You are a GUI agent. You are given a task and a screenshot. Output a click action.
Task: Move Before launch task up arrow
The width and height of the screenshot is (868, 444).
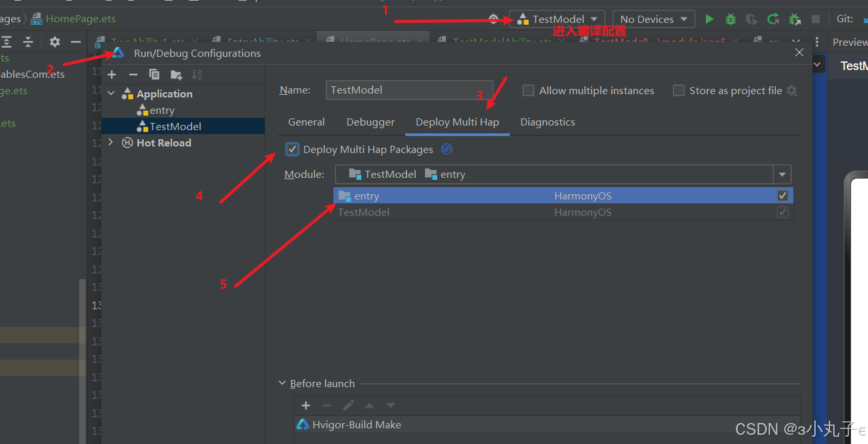(x=369, y=405)
